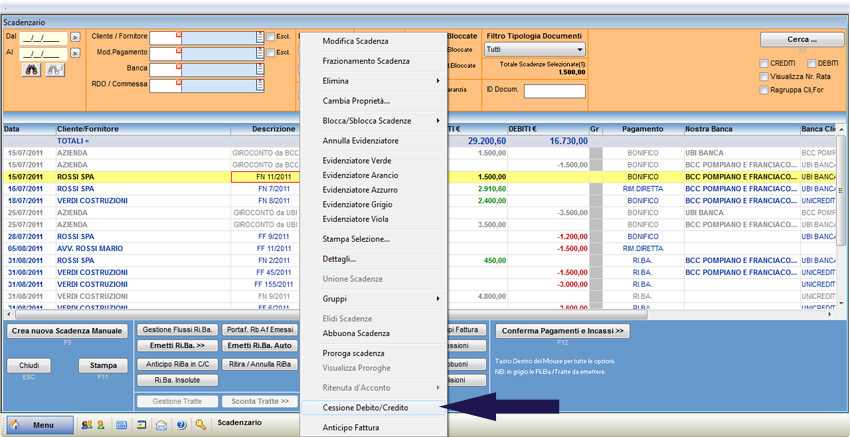Toggle Visualizza Nr. Rata checkbox
850x437 pixels.
[x=764, y=76]
